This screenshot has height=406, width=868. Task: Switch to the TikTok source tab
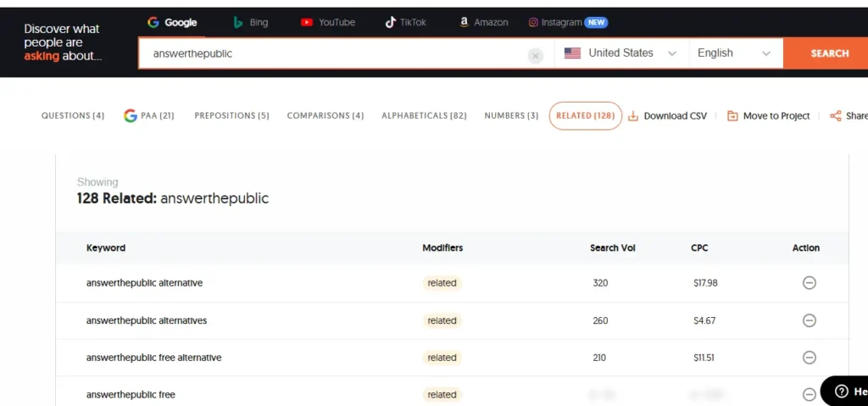406,23
